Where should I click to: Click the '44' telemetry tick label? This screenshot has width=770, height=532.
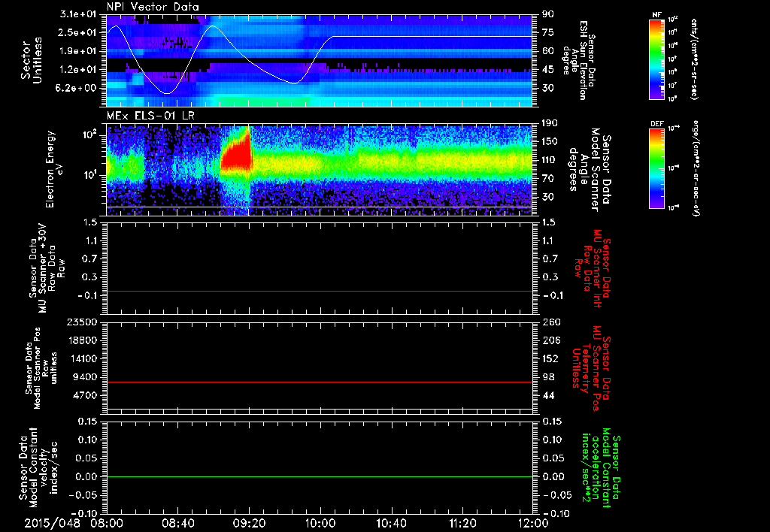tap(547, 395)
